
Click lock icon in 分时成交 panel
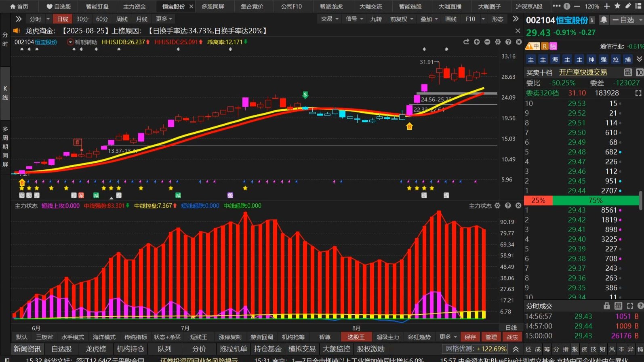(x=606, y=306)
